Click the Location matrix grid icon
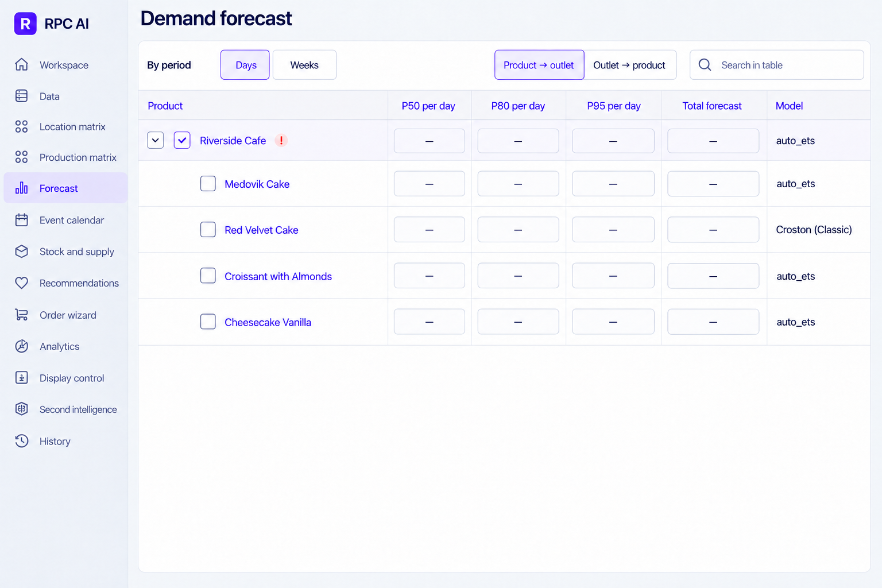This screenshot has width=882, height=588. (x=21, y=126)
